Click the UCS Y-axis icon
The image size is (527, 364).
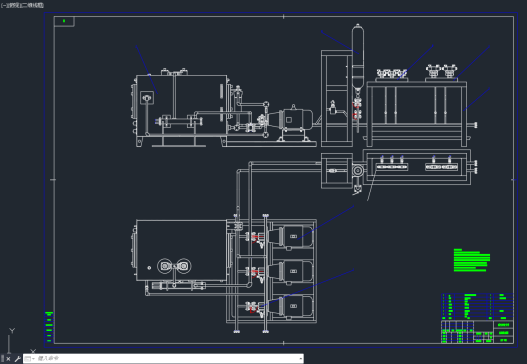[x=12, y=331]
